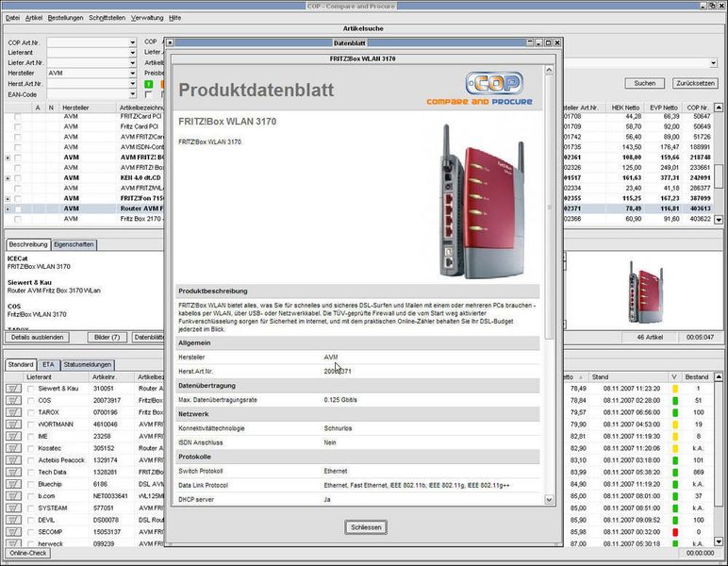Open Hersteller dropdown showing AVM

[132, 73]
